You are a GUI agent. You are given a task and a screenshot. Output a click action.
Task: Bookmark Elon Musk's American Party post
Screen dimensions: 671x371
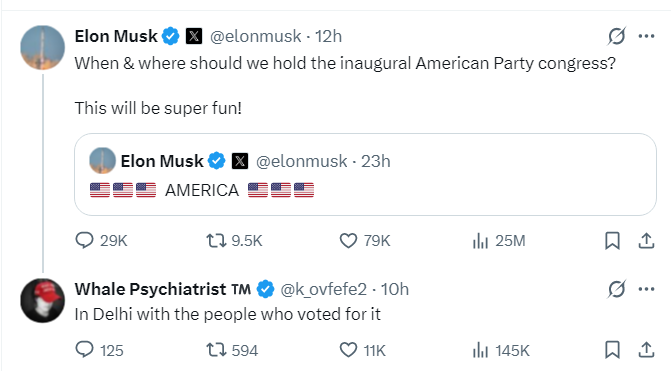point(612,240)
